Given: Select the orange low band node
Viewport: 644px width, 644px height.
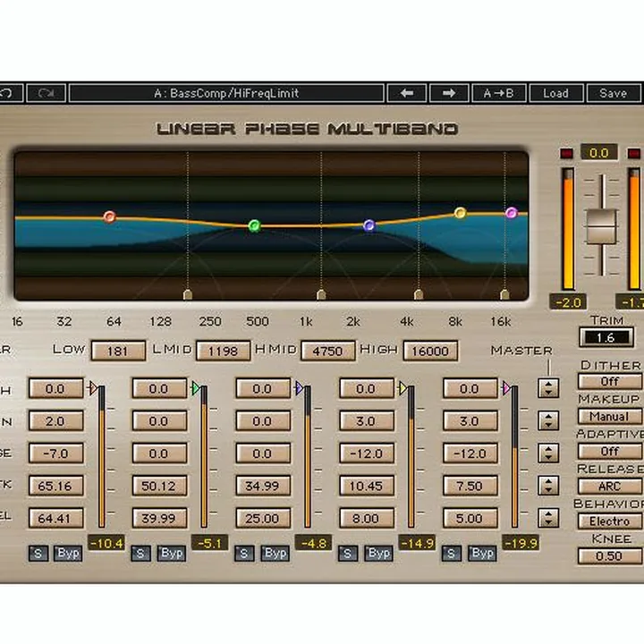Looking at the screenshot, I should point(109,216).
